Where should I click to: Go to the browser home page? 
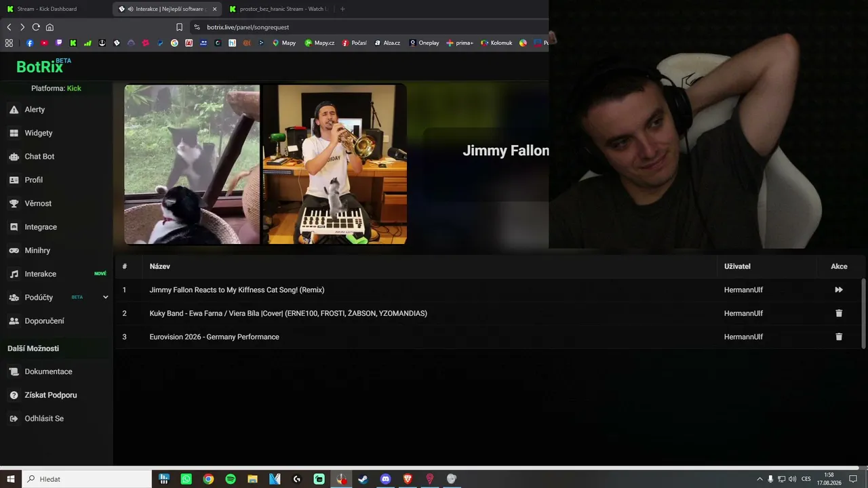(x=50, y=27)
